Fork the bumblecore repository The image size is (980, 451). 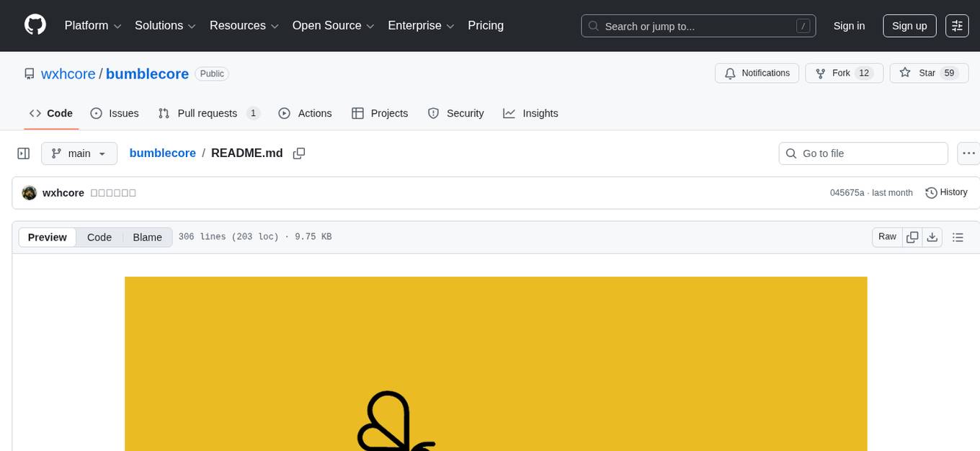point(843,73)
